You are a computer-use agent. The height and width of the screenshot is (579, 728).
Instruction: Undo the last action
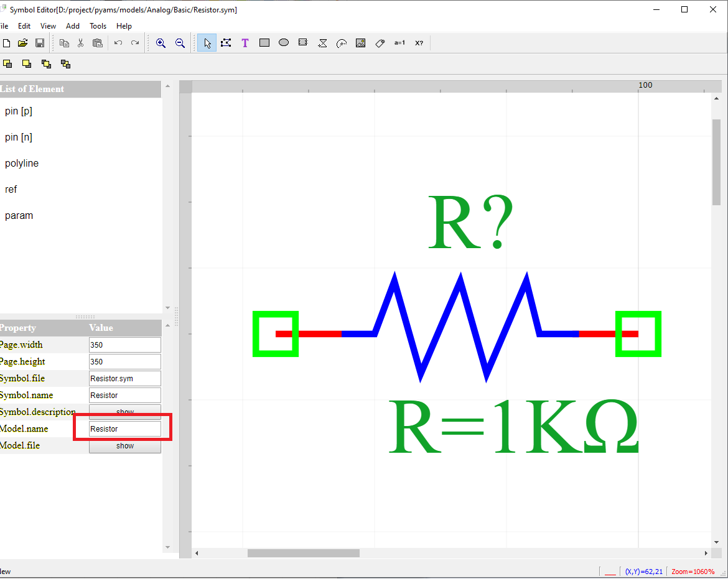pyautogui.click(x=118, y=43)
